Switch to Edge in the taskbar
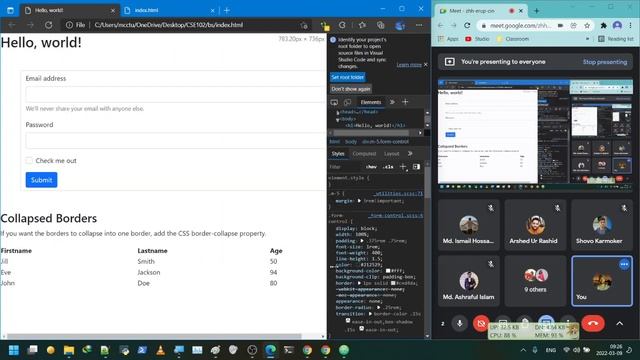 [x=270, y=350]
